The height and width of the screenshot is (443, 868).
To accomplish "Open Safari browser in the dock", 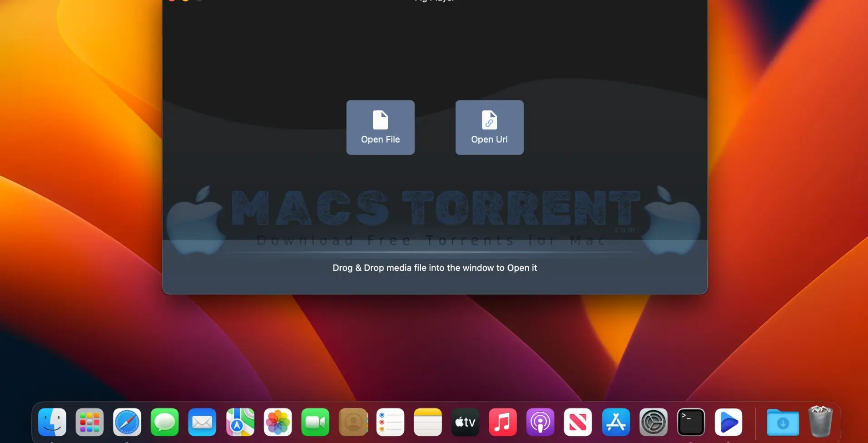I will [127, 422].
